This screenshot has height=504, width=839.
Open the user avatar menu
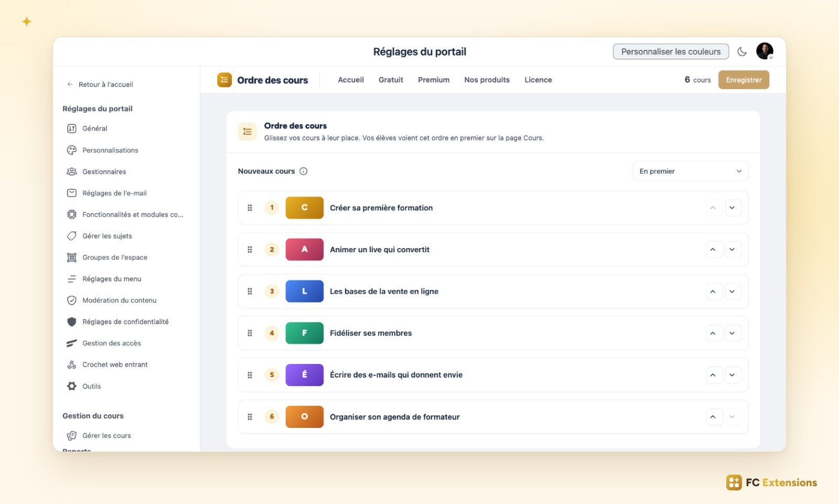click(x=765, y=51)
